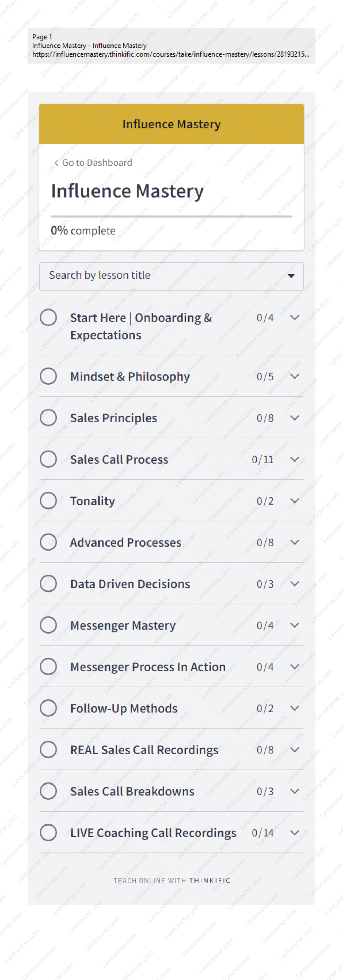Open the lesson search dropdown arrow

(x=291, y=276)
